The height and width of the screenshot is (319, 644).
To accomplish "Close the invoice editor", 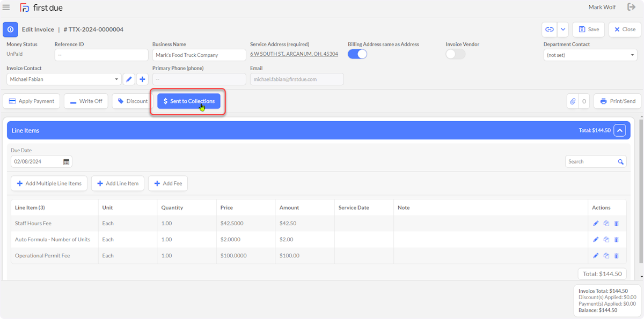I will tap(625, 29).
